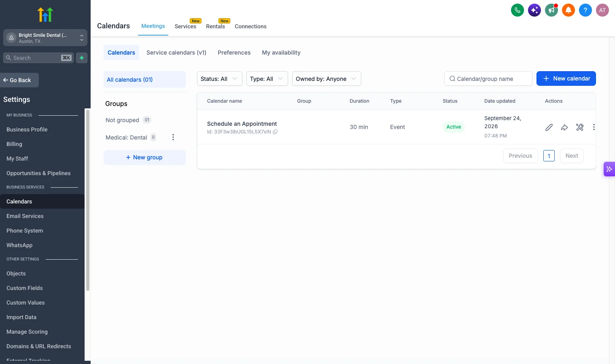Open the My availability sub-tab
Viewport: 615px width, 364px height.
281,53
